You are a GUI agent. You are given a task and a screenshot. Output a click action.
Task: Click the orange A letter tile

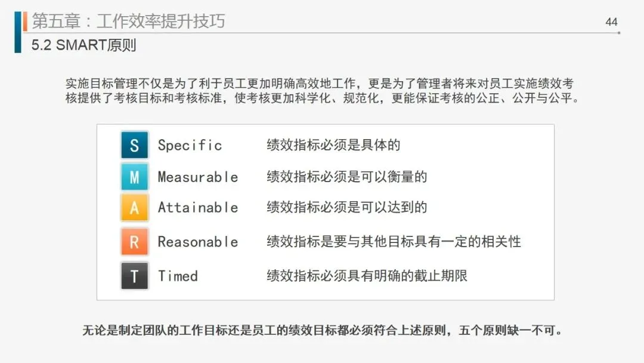(x=134, y=208)
